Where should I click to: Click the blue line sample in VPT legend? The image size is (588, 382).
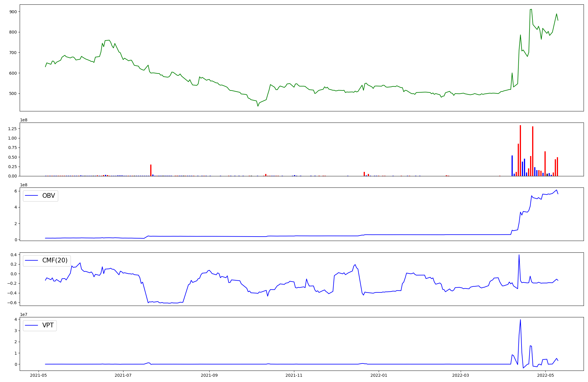32,325
